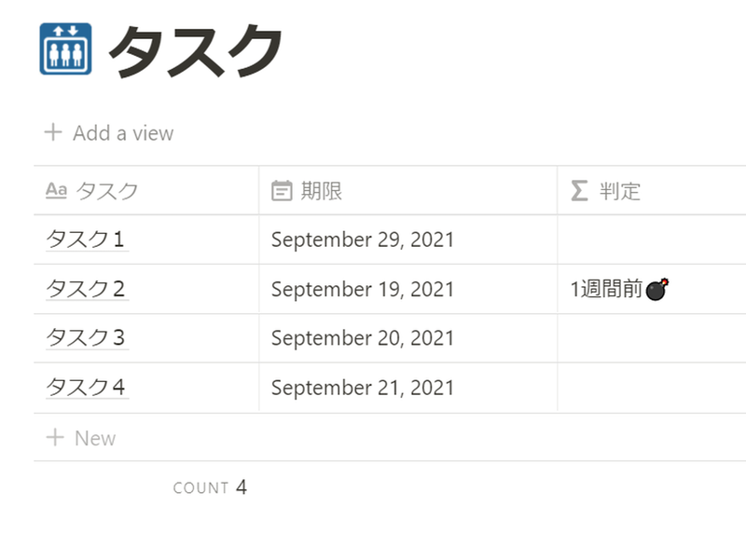The image size is (746, 560).
Task: Open the 期限 column header menu
Action: [321, 191]
